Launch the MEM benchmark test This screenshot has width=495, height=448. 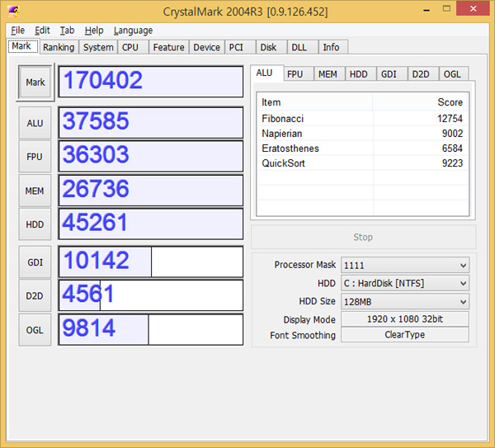(x=35, y=191)
